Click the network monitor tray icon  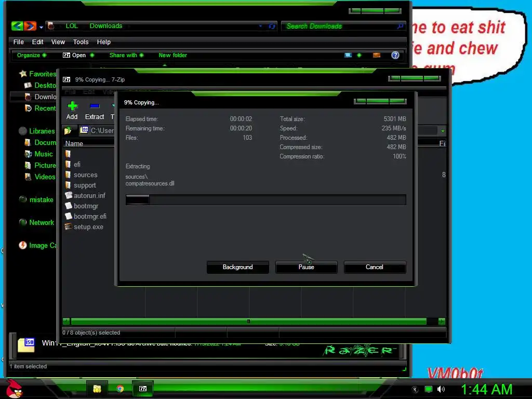pyautogui.click(x=429, y=389)
